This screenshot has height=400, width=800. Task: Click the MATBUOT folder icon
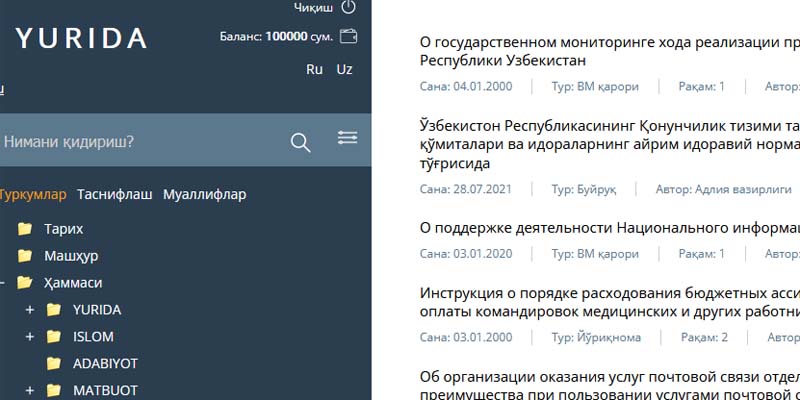click(54, 391)
